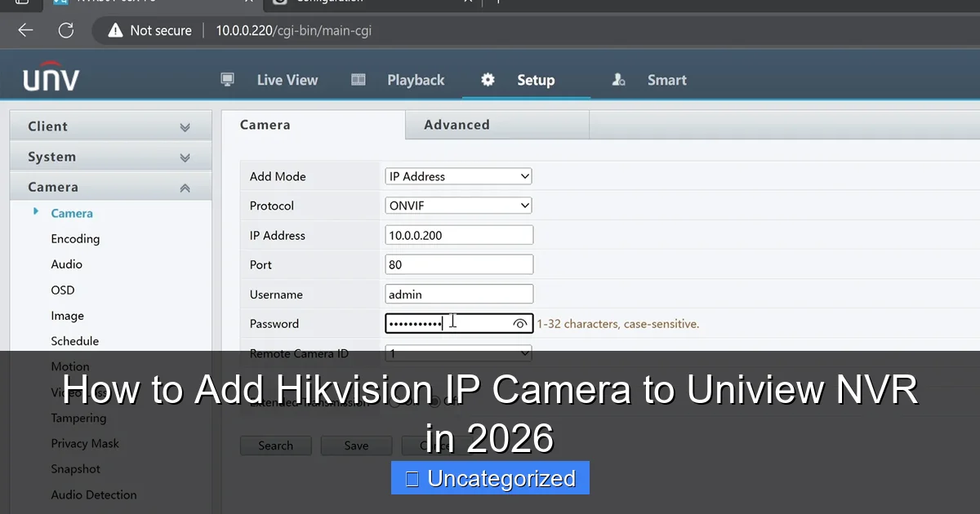Select Privacy Mask in the sidebar

pos(85,443)
